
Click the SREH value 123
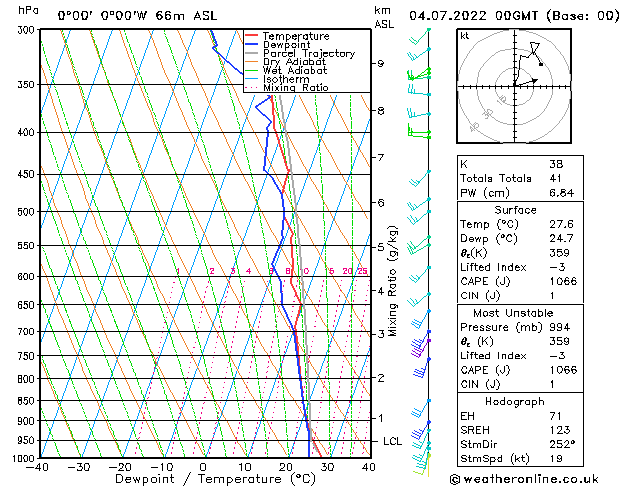pyautogui.click(x=560, y=430)
